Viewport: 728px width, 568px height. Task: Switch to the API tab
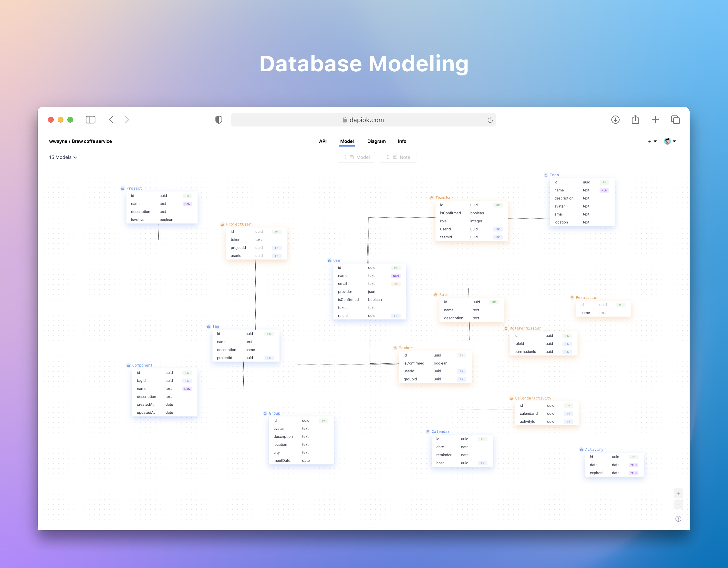pos(323,141)
